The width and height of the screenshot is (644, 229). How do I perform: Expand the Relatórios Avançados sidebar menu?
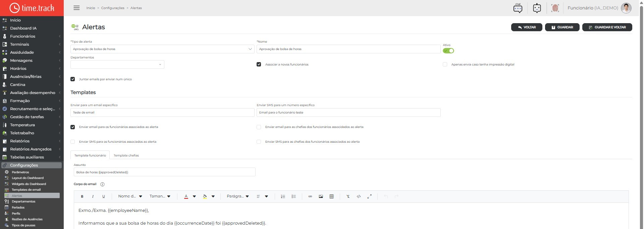[x=32, y=149]
